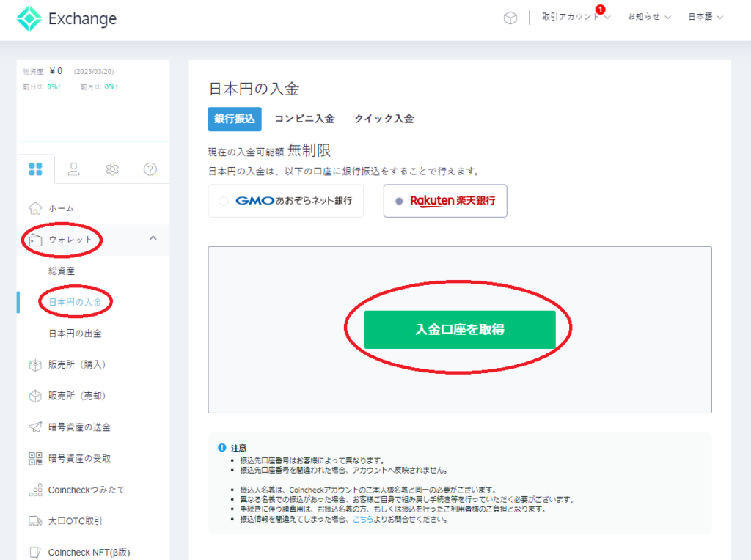Click the QR code icon for 暗号資産の受取
This screenshot has height=560, width=751.
coord(35,458)
